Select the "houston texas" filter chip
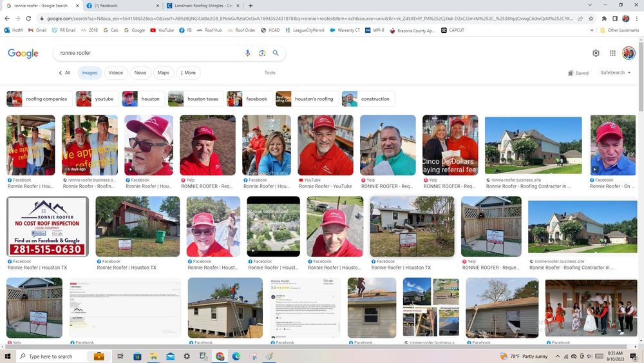 [194, 99]
